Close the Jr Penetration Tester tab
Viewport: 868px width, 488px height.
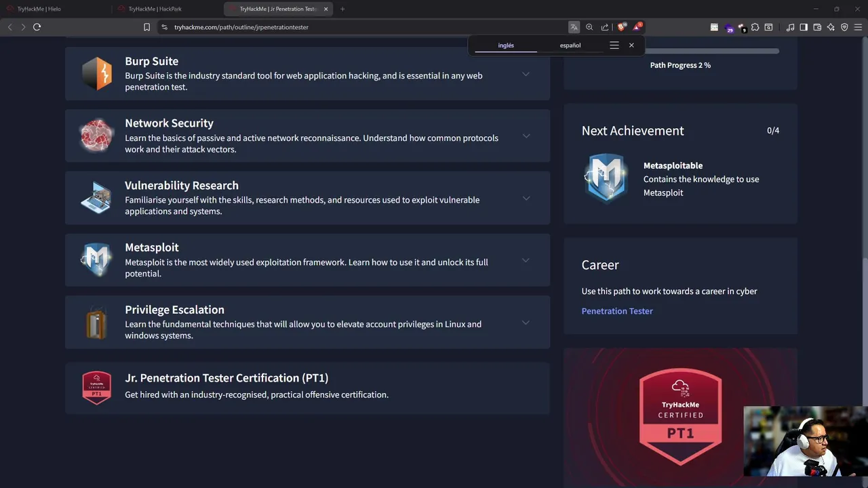(x=325, y=9)
